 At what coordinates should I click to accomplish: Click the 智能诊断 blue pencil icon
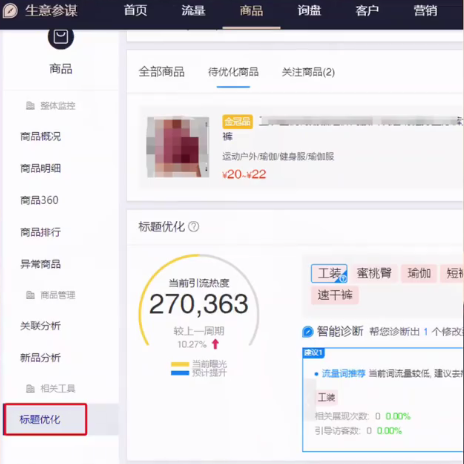pyautogui.click(x=308, y=332)
